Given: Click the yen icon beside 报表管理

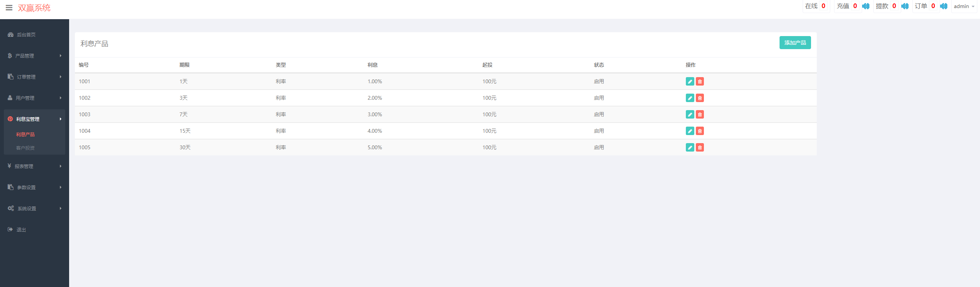Looking at the screenshot, I should (x=9, y=166).
